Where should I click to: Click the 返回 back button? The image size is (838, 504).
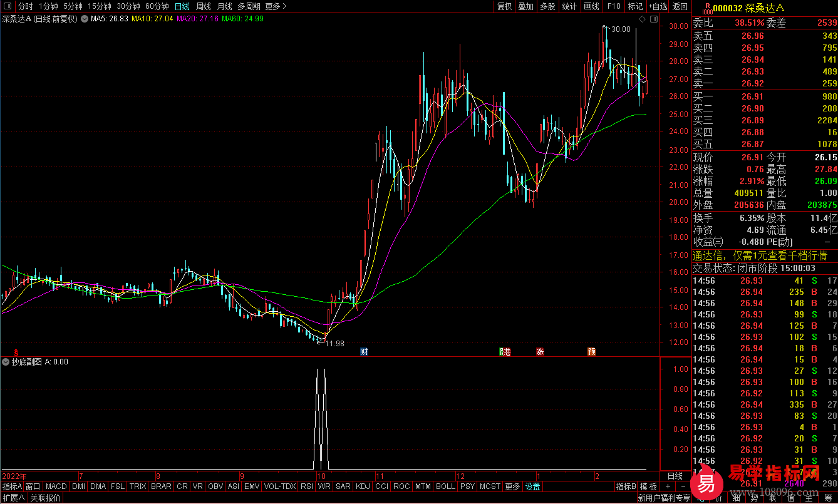680,6
